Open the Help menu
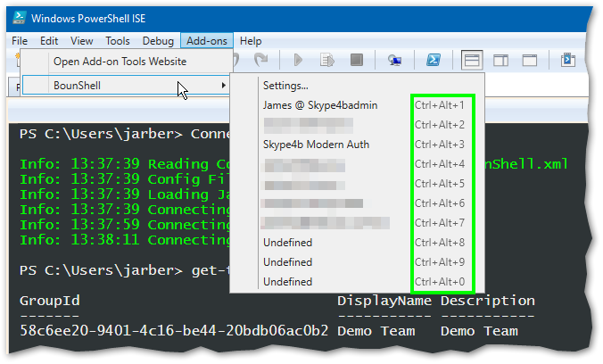The image size is (603, 364). tap(251, 41)
